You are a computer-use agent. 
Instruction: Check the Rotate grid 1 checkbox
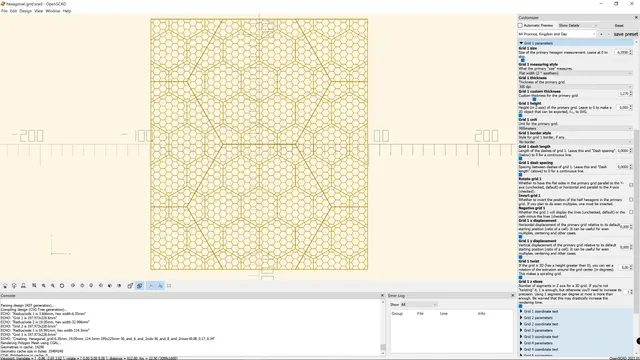pos(631,185)
